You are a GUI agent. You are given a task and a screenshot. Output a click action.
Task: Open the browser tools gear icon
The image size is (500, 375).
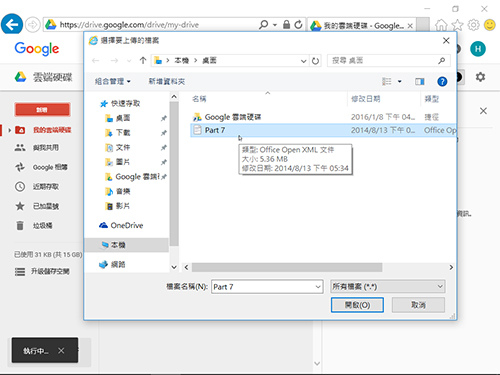473,25
